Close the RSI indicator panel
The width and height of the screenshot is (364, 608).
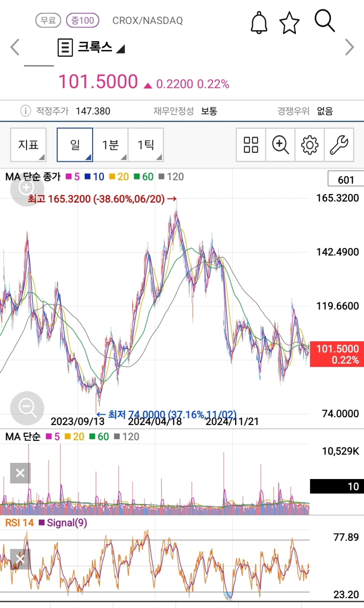point(20,559)
